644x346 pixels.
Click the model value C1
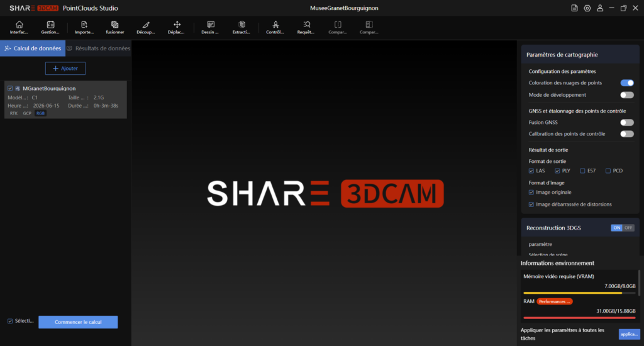(x=35, y=98)
